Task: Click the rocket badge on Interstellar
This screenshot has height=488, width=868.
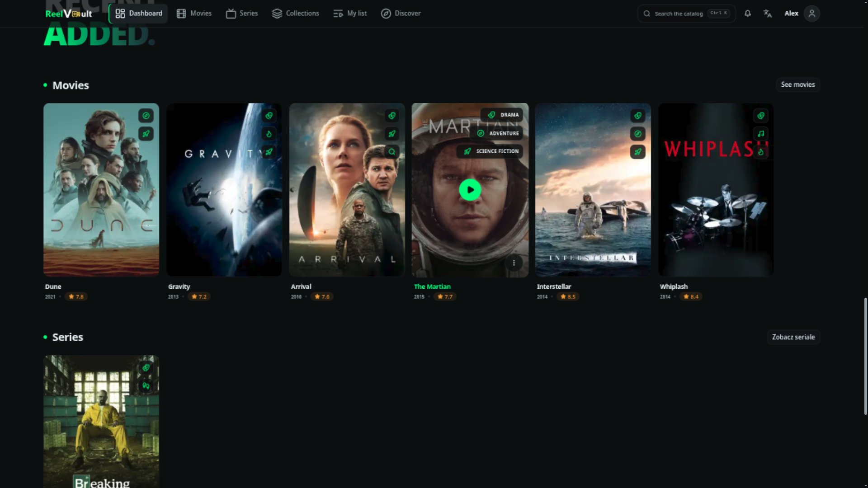Action: click(638, 152)
